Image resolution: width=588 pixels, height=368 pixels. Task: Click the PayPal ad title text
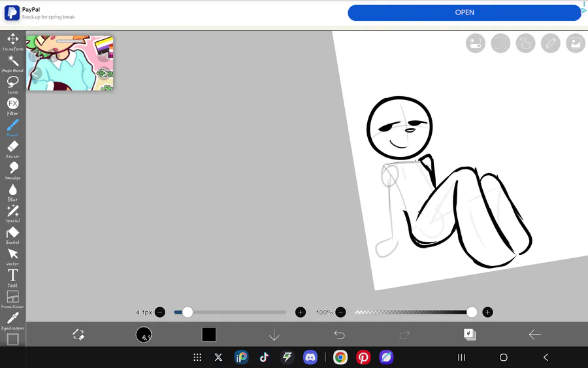[31, 9]
